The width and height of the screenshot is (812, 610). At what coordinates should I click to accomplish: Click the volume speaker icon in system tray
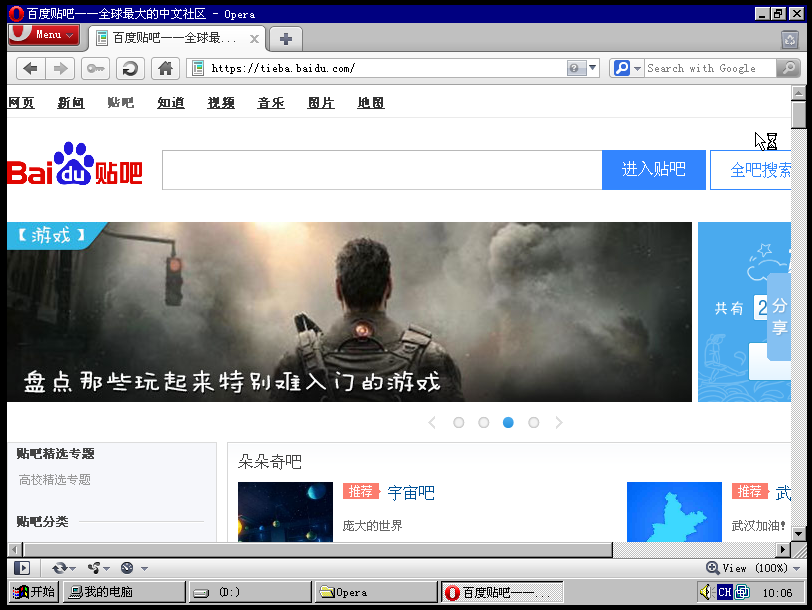coord(706,592)
